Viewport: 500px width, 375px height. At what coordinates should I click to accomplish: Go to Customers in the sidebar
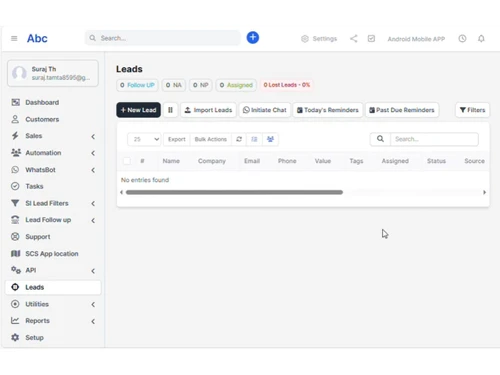coord(53,119)
